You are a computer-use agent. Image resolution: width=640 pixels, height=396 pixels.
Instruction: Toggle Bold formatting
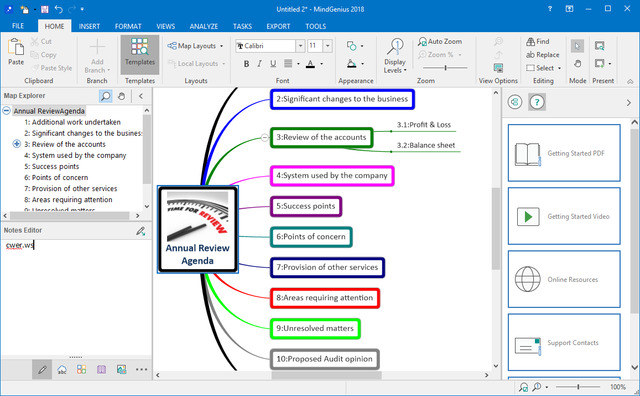246,64
